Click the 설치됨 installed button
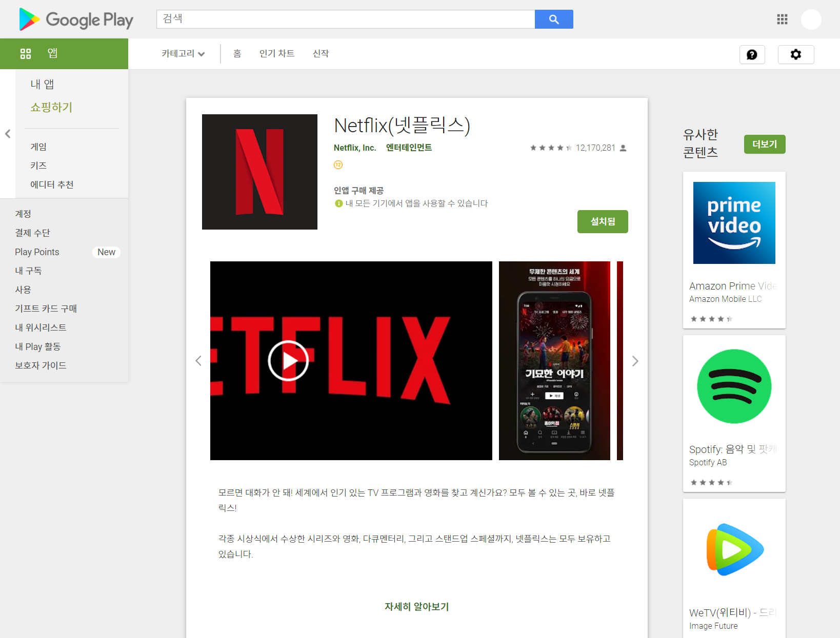This screenshot has width=840, height=638. (x=603, y=221)
